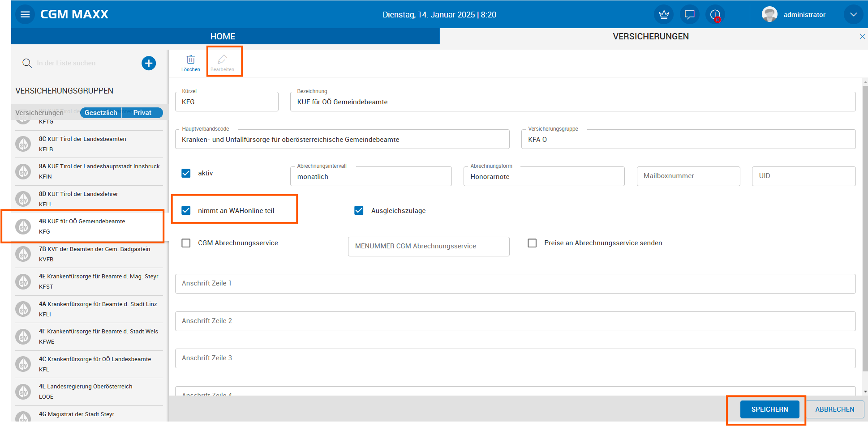Enable Preise an Abrechnungsservice senden checkbox
The width and height of the screenshot is (868, 426).
[x=532, y=243]
